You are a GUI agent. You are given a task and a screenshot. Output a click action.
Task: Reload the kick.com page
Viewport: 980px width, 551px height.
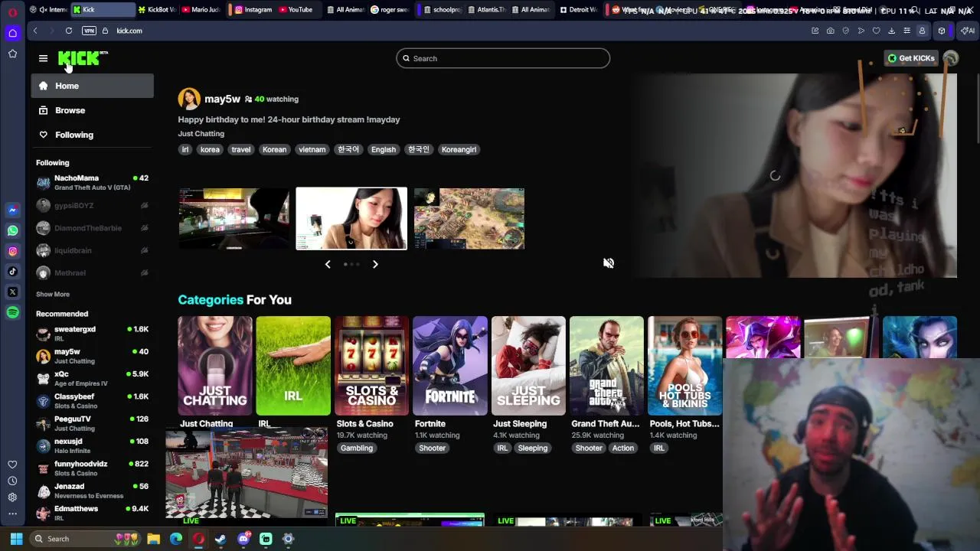(69, 31)
